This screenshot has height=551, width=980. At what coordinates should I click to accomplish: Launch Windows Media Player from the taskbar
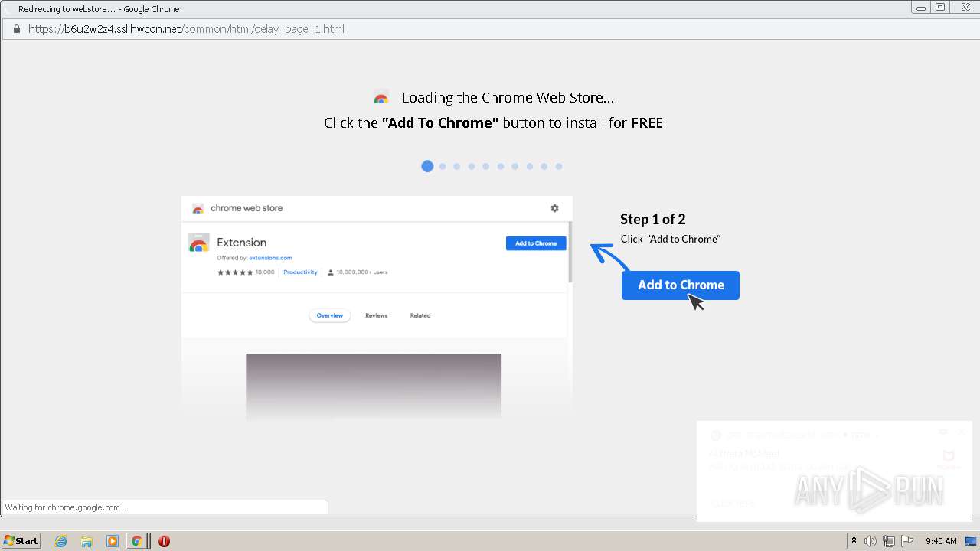click(x=113, y=541)
